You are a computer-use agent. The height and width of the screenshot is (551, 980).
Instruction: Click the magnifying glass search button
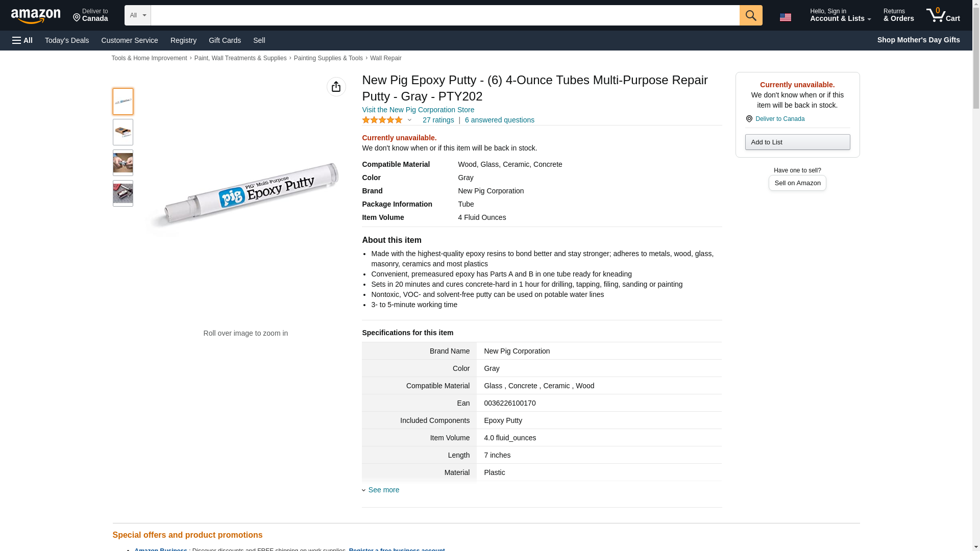[x=750, y=15]
